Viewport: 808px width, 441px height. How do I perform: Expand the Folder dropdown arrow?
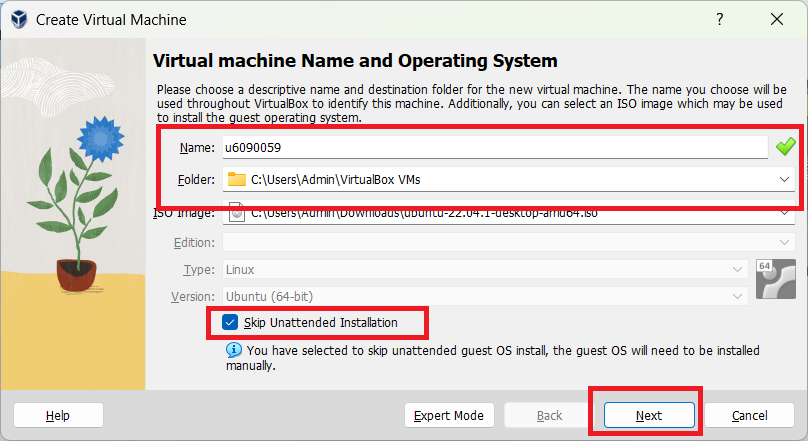[x=784, y=179]
